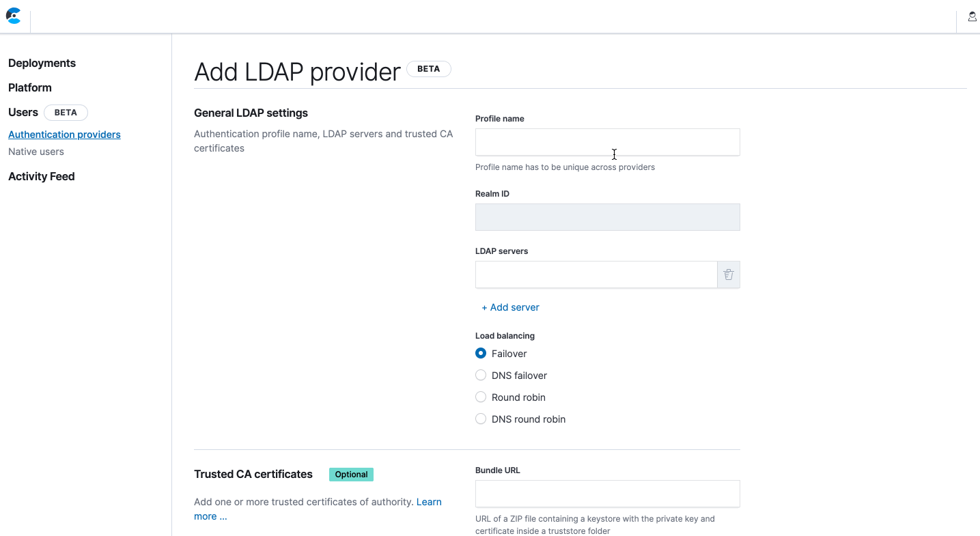Select the Failover radio button
The image size is (980, 536).
tap(481, 354)
